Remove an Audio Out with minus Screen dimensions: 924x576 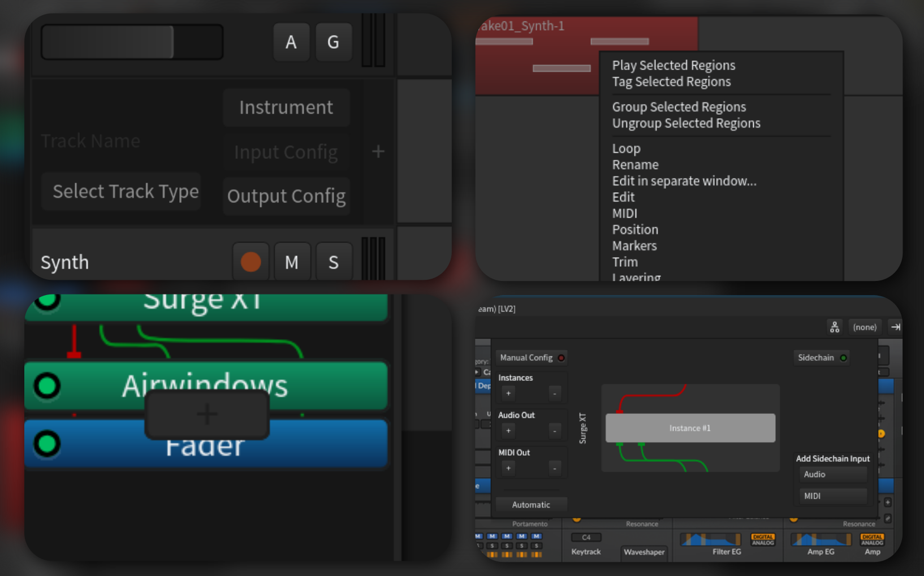pyautogui.click(x=555, y=431)
